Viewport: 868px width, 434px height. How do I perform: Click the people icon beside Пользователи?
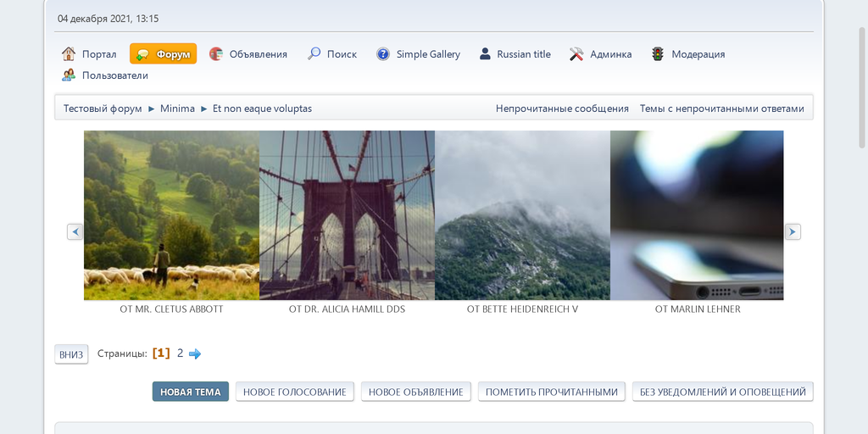point(69,75)
